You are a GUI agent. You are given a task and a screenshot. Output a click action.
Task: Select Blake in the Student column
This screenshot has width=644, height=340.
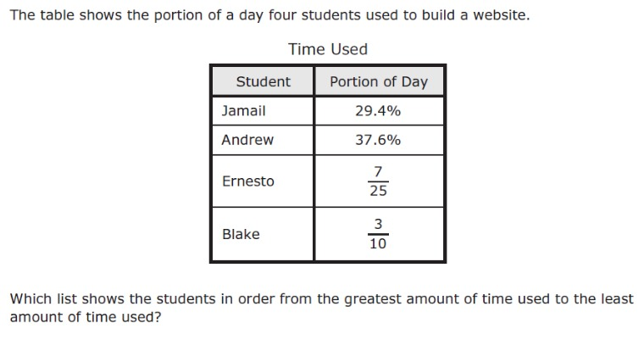(x=241, y=234)
